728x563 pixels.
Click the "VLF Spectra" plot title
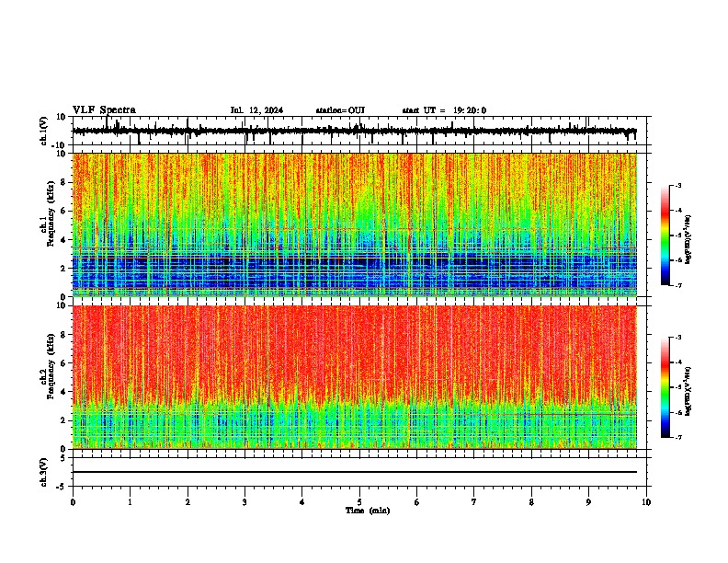tap(104, 110)
